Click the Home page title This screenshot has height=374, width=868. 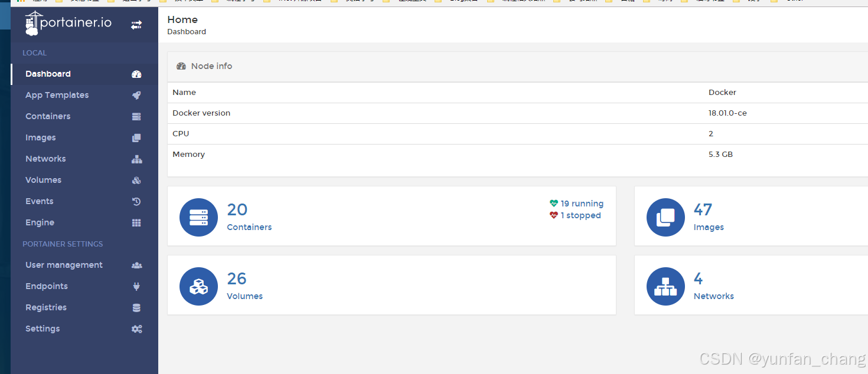pos(182,19)
